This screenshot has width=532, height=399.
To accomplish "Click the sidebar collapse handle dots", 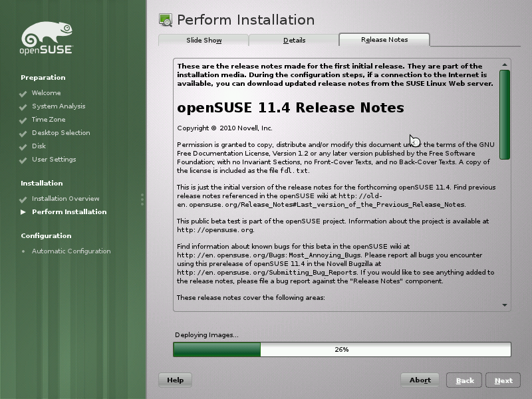I will (x=142, y=199).
